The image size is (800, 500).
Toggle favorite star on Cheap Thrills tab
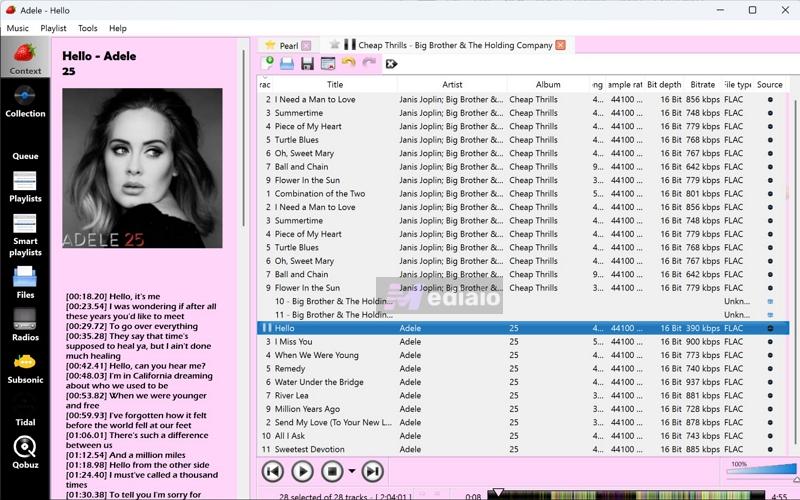click(335, 44)
